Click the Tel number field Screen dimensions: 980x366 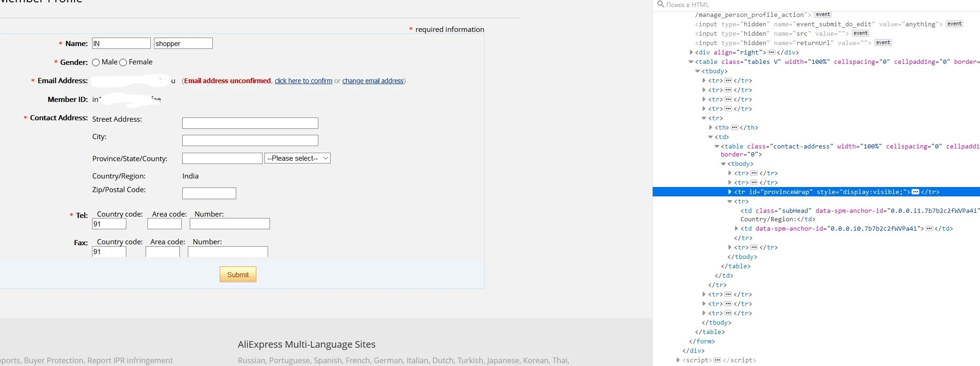[x=230, y=224]
